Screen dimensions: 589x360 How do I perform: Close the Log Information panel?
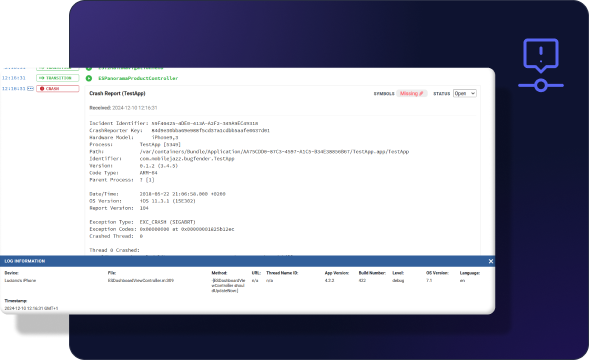pyautogui.click(x=491, y=261)
